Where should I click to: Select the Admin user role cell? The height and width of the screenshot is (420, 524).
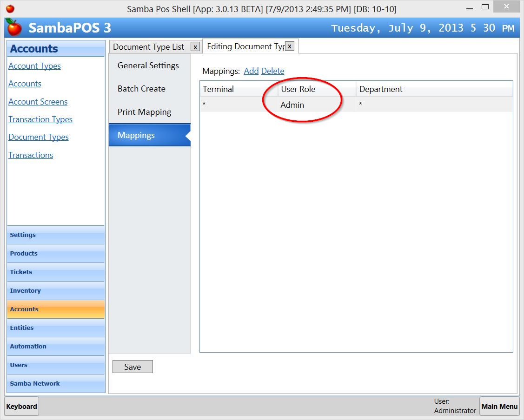[x=292, y=105]
